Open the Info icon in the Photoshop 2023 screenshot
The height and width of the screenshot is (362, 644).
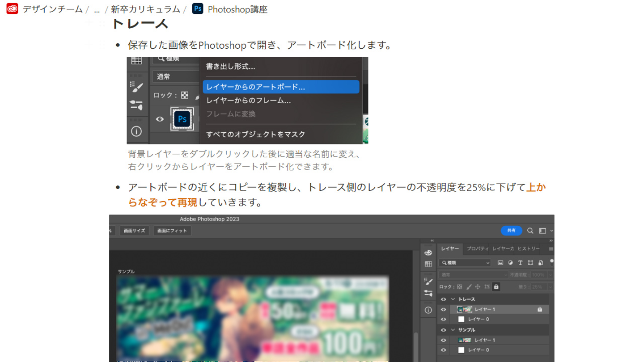pos(428,310)
